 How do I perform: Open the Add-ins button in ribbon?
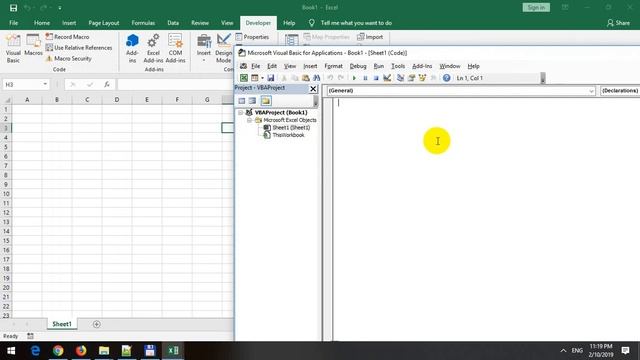(132, 48)
